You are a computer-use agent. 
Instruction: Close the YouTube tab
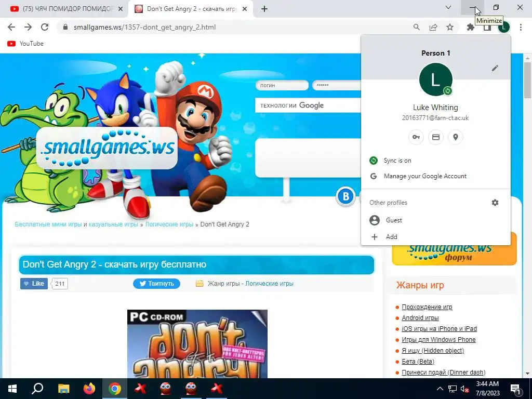[121, 9]
